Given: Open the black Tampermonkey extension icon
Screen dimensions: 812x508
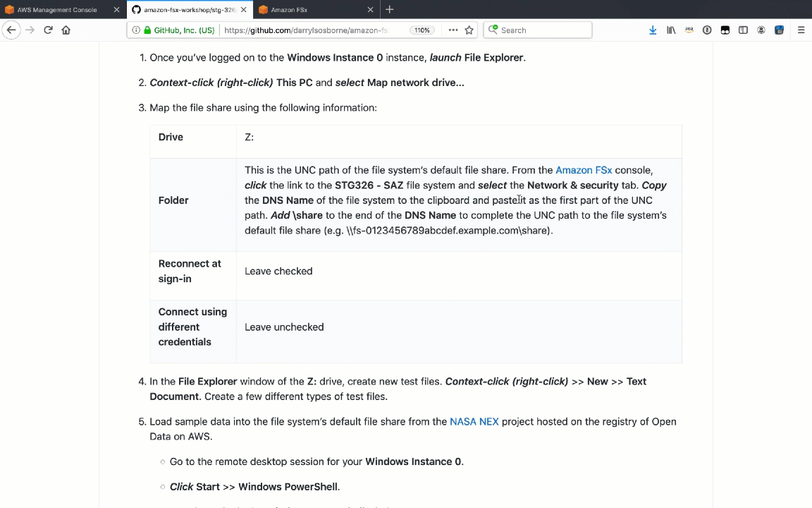Looking at the screenshot, I should 725,30.
